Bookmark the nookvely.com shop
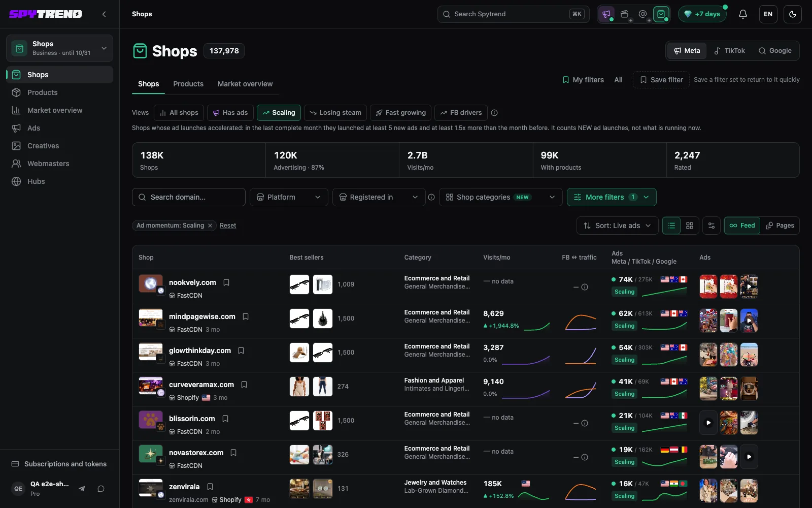 click(x=226, y=282)
